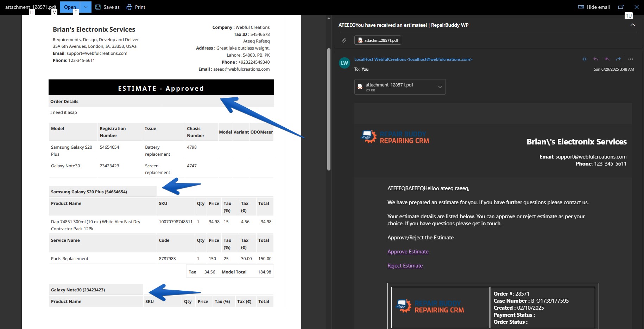
Task: Open attachm...28571.pdf chip in header
Action: pos(378,40)
